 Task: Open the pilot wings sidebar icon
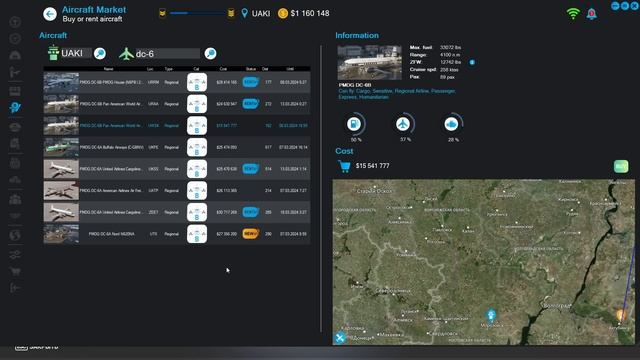15,216
